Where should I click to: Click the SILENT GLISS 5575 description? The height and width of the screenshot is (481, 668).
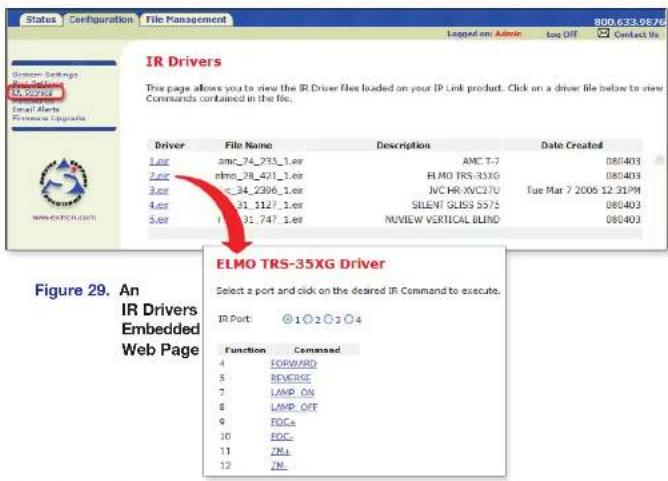(455, 205)
